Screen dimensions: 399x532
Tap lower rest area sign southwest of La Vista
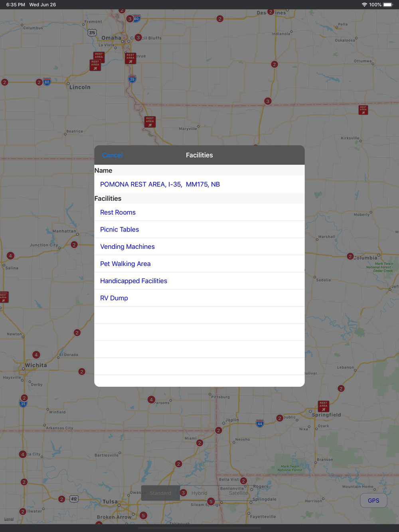95,65
